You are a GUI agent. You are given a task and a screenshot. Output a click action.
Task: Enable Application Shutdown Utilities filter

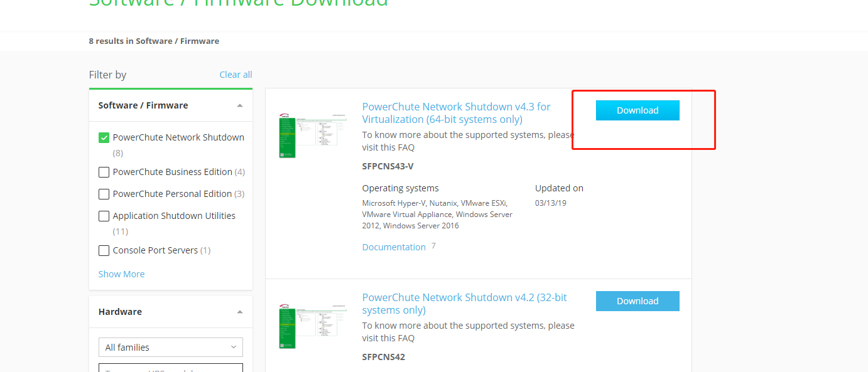click(104, 216)
